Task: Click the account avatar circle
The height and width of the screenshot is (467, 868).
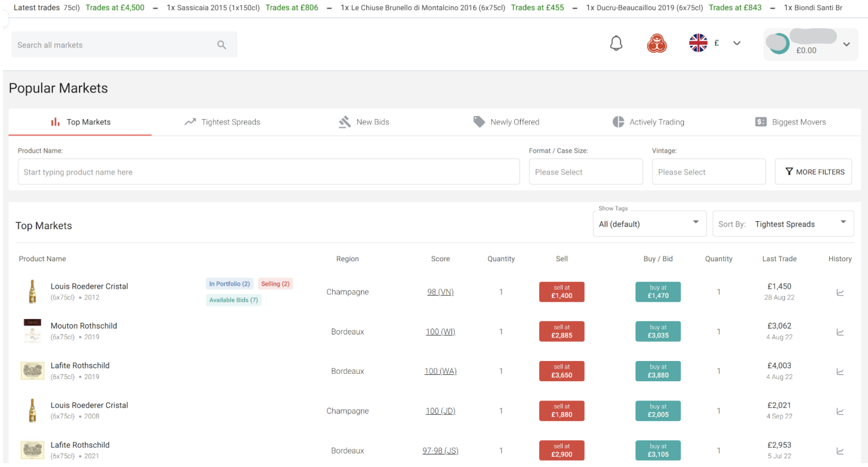Action: tap(778, 44)
